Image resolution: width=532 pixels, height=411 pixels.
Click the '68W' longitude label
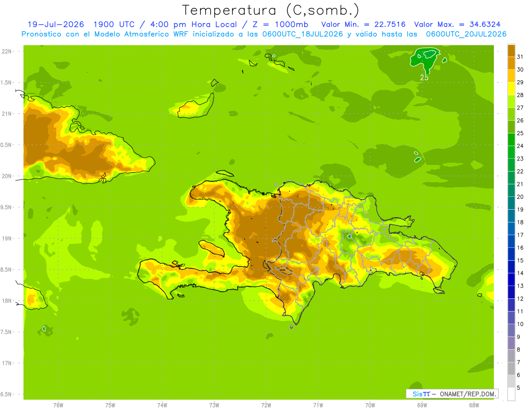474,405
